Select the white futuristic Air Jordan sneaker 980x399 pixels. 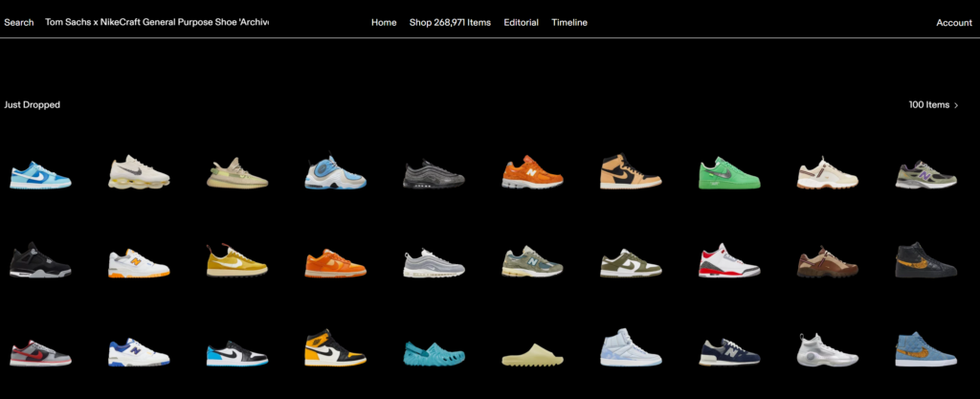point(828,349)
